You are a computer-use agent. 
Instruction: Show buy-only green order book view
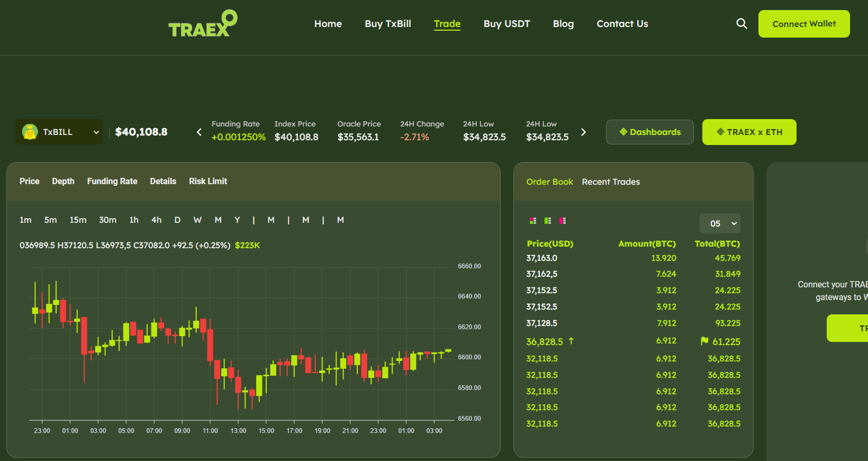(x=548, y=221)
